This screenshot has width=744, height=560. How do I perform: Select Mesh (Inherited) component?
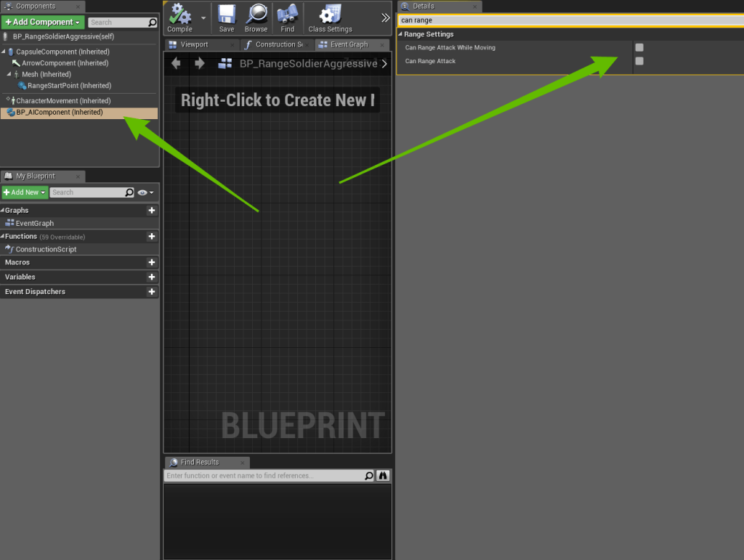46,74
